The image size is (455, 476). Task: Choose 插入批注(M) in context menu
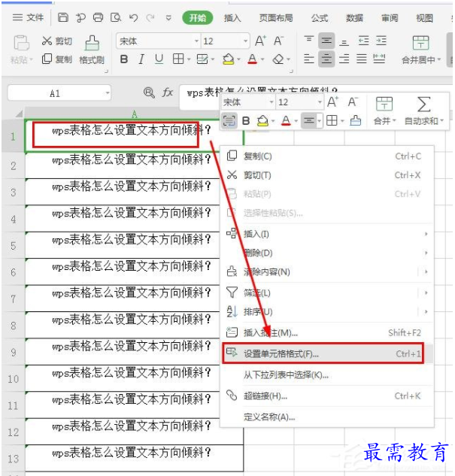click(326, 332)
